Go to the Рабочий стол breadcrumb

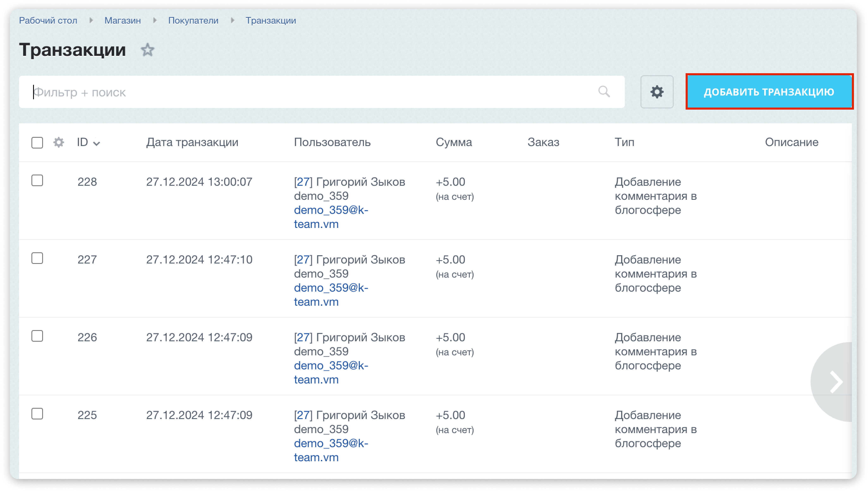pyautogui.click(x=48, y=20)
